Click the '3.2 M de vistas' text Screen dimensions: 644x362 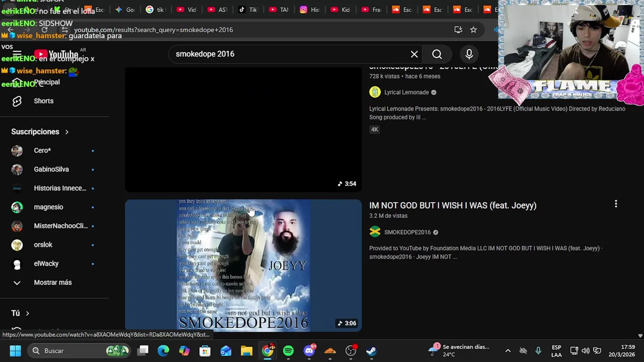388,216
